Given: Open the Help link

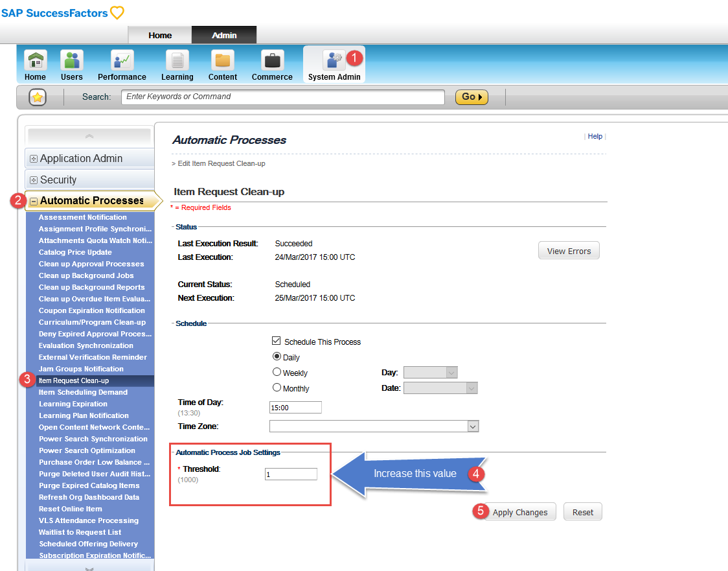Looking at the screenshot, I should click(595, 136).
